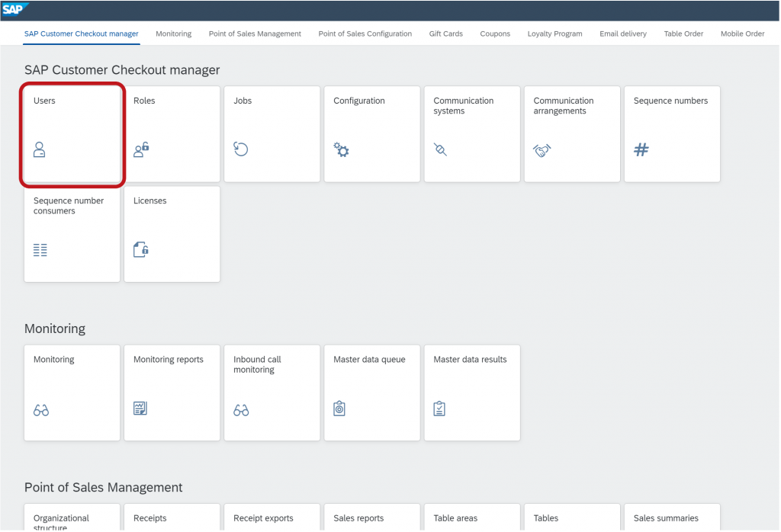Open the Point of Sales Management tab

(x=255, y=34)
